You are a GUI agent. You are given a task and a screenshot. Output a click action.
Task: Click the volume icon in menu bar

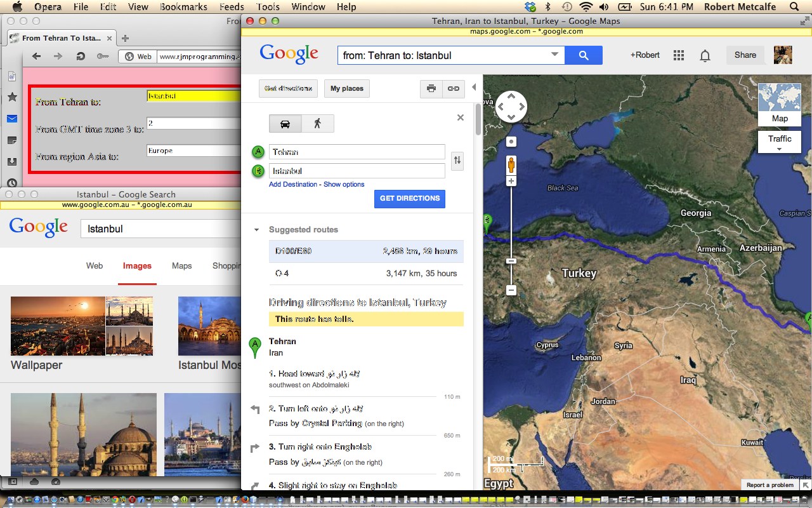pyautogui.click(x=604, y=7)
